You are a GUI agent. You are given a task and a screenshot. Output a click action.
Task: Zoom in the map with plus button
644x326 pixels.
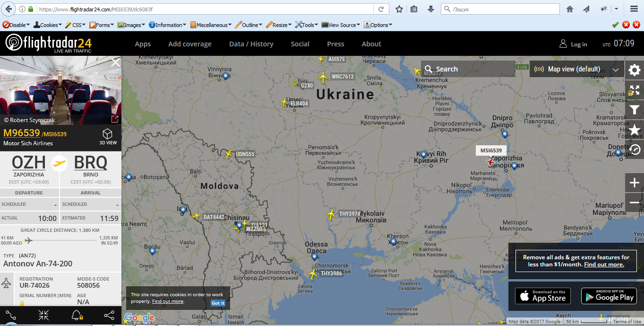point(634,183)
